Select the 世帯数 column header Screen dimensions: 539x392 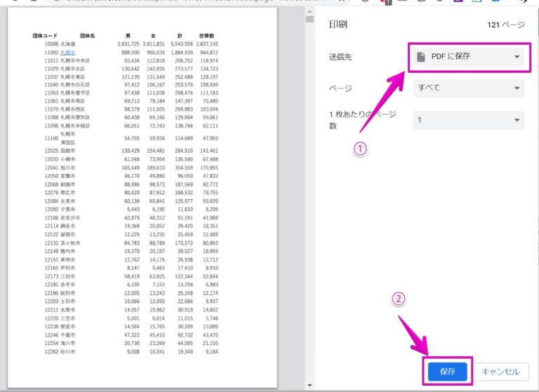click(206, 35)
